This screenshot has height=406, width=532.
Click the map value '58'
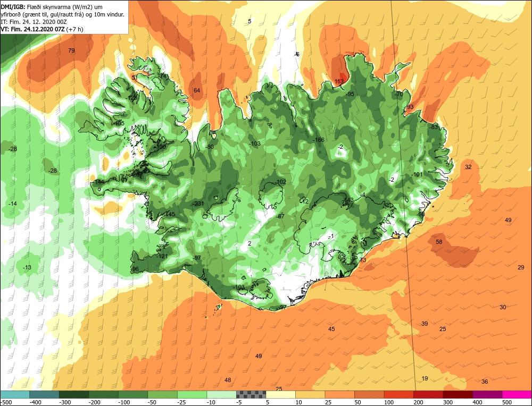pos(439,242)
